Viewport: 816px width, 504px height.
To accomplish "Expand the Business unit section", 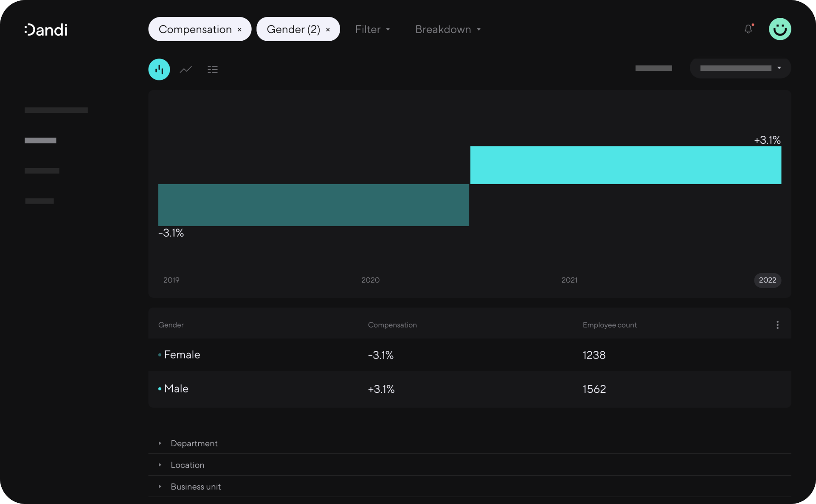I will pos(195,487).
